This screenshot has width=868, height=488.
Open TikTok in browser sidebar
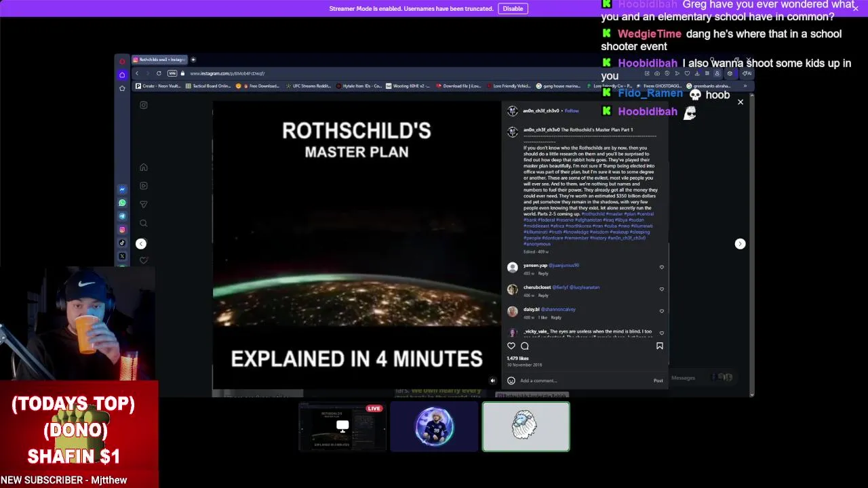[x=122, y=243]
